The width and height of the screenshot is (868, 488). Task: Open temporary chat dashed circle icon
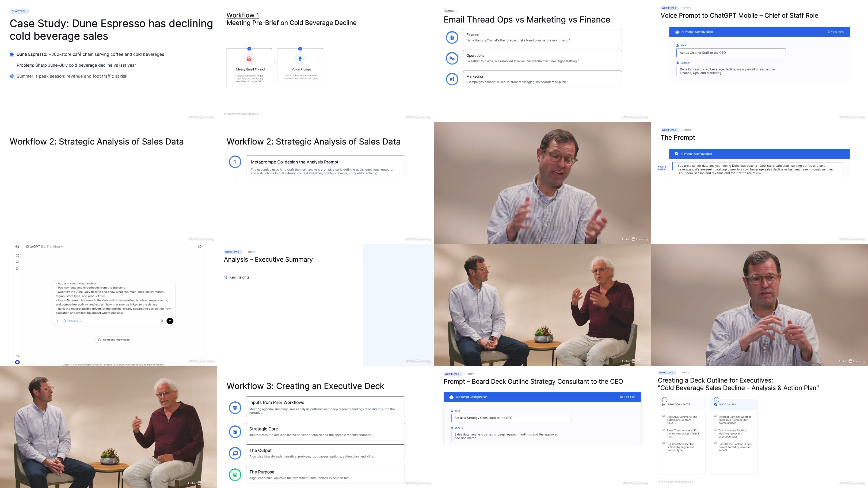pyautogui.click(x=199, y=246)
